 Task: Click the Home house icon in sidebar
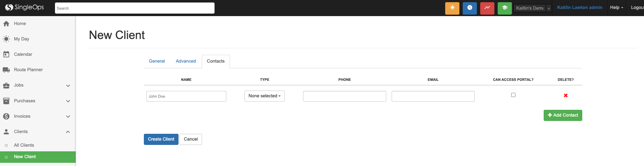pyautogui.click(x=6, y=24)
